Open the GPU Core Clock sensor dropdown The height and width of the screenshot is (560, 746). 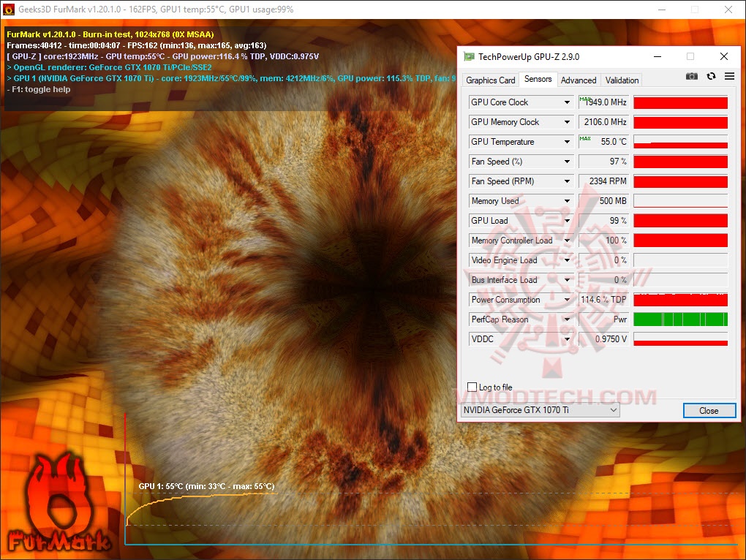click(x=567, y=102)
